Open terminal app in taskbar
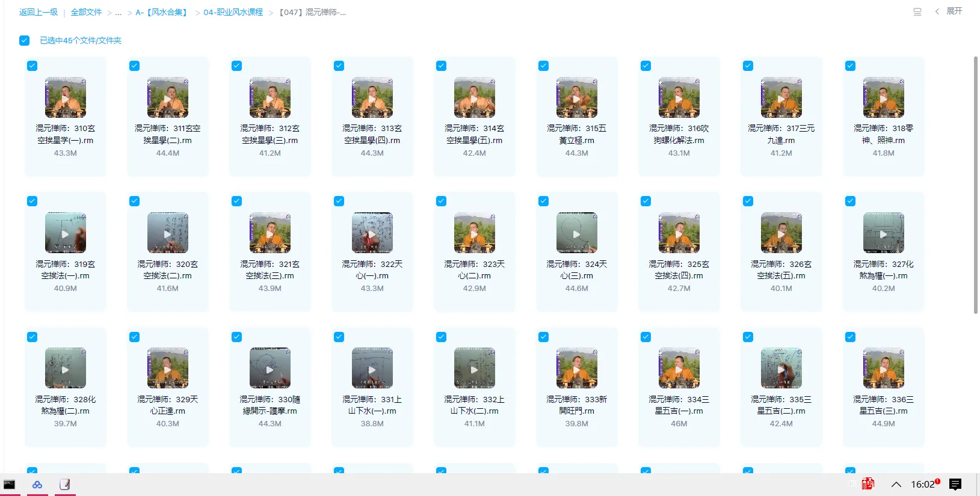This screenshot has width=980, height=496. click(10, 485)
